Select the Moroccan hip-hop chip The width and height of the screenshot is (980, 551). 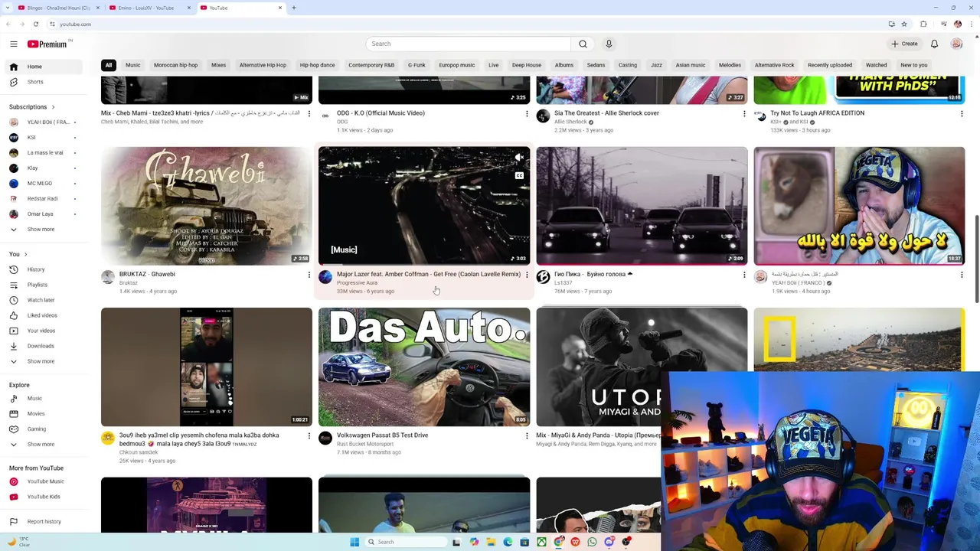point(175,65)
